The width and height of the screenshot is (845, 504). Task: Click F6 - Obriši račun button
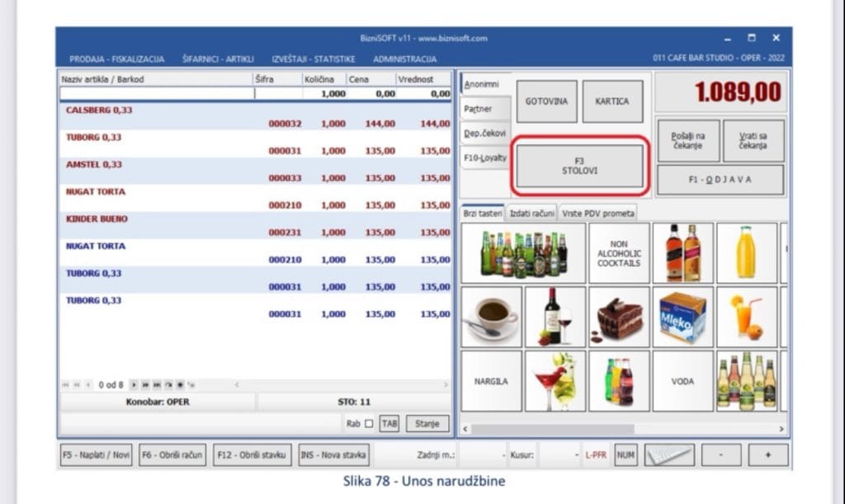172,455
